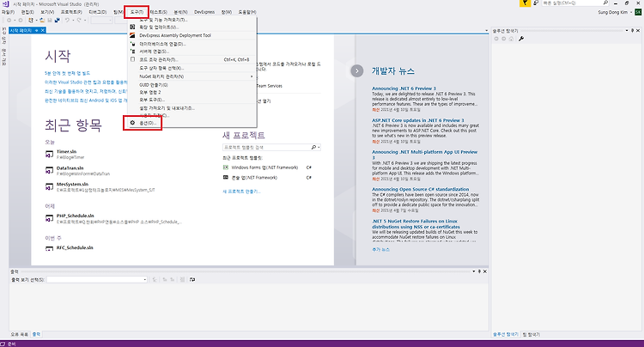Image resolution: width=644 pixels, height=347 pixels.
Task: Open the 창(W) menu
Action: tap(227, 12)
